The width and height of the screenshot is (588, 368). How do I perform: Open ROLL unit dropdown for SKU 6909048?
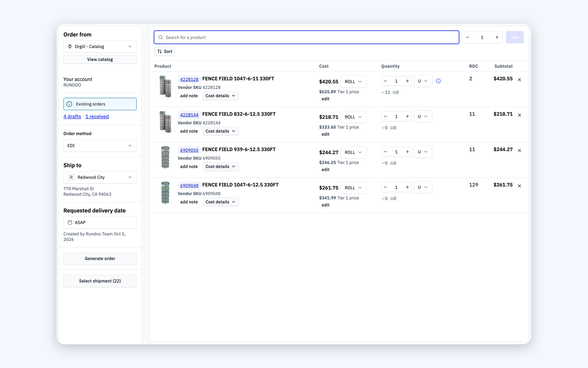(x=353, y=188)
